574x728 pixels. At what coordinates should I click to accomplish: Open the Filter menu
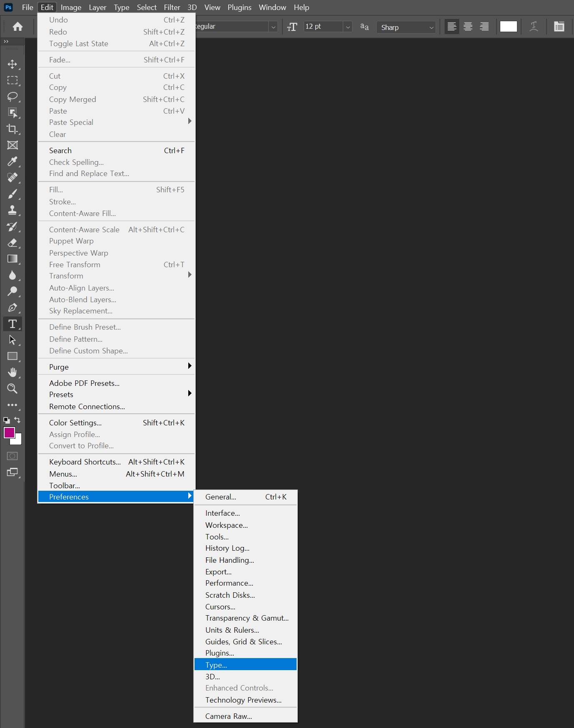tap(172, 7)
